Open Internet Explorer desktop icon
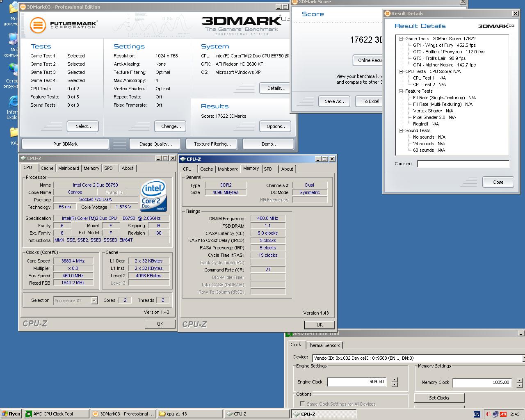 tap(13, 107)
